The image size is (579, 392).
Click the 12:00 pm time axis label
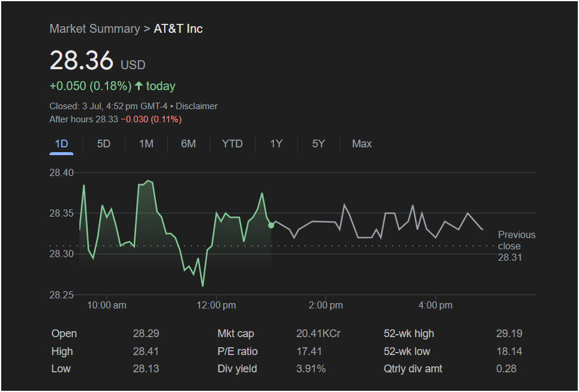216,305
